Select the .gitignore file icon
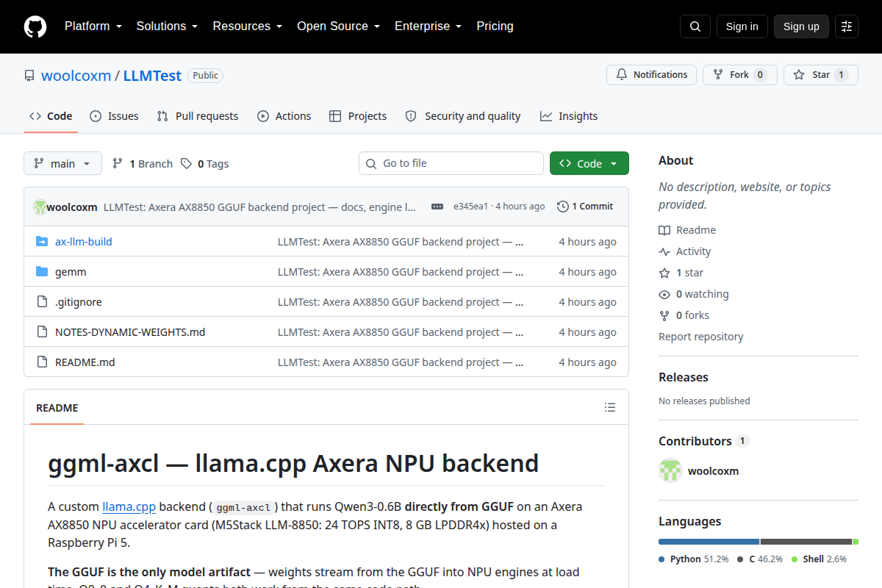 coord(42,302)
